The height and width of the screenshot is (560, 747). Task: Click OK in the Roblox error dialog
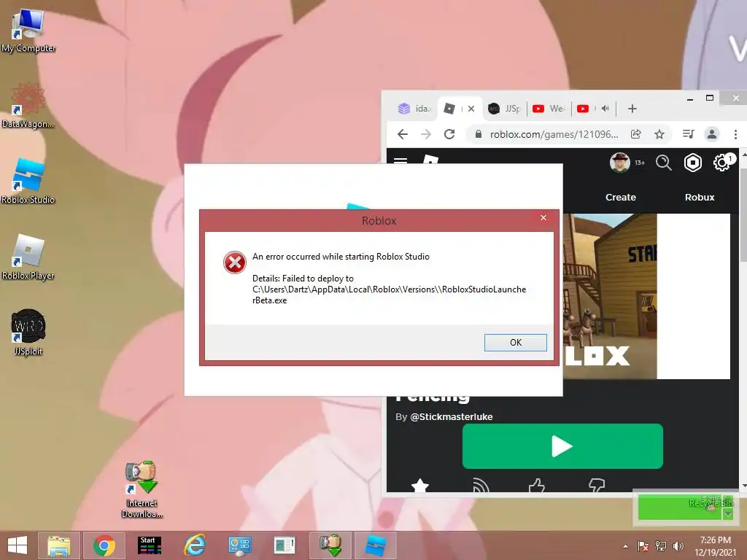(x=516, y=343)
